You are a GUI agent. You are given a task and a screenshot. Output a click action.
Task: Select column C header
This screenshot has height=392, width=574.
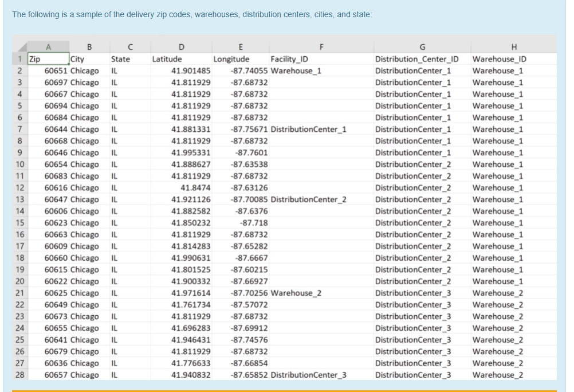(x=130, y=47)
